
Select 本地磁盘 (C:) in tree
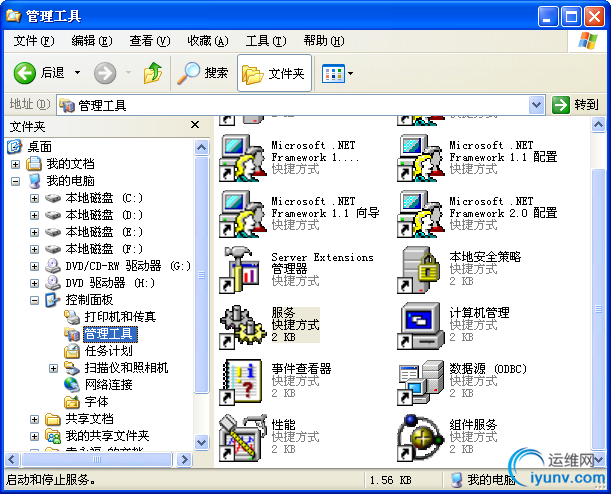point(104,198)
